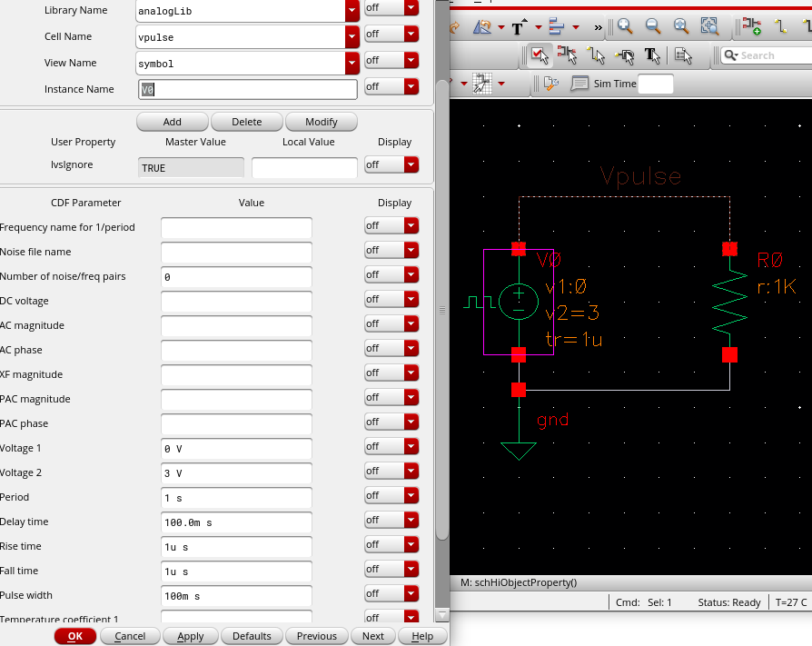Viewport: 812px width, 646px height.
Task: Click the Apply button
Action: click(x=191, y=636)
